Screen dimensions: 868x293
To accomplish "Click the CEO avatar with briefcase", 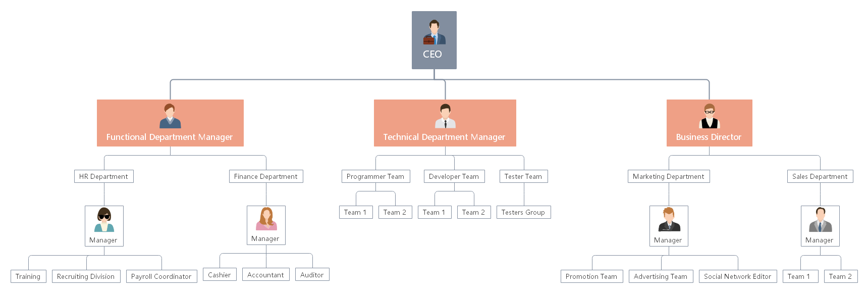I will (x=434, y=32).
